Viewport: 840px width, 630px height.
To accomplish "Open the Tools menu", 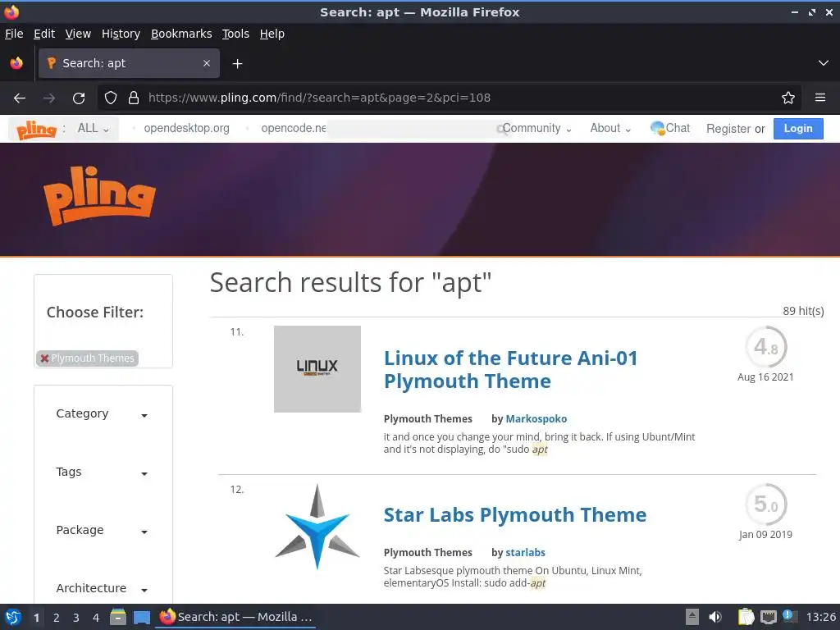I will tap(235, 34).
